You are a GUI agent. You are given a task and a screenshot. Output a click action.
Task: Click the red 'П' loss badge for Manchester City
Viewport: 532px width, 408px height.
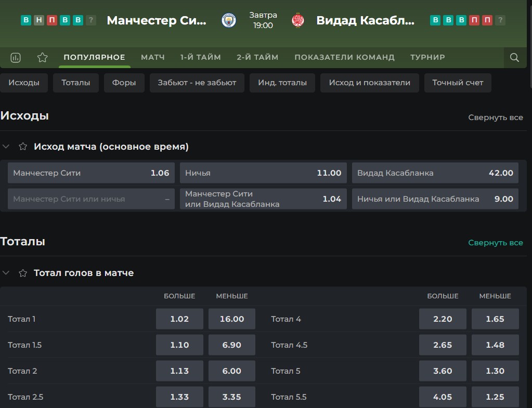point(52,20)
